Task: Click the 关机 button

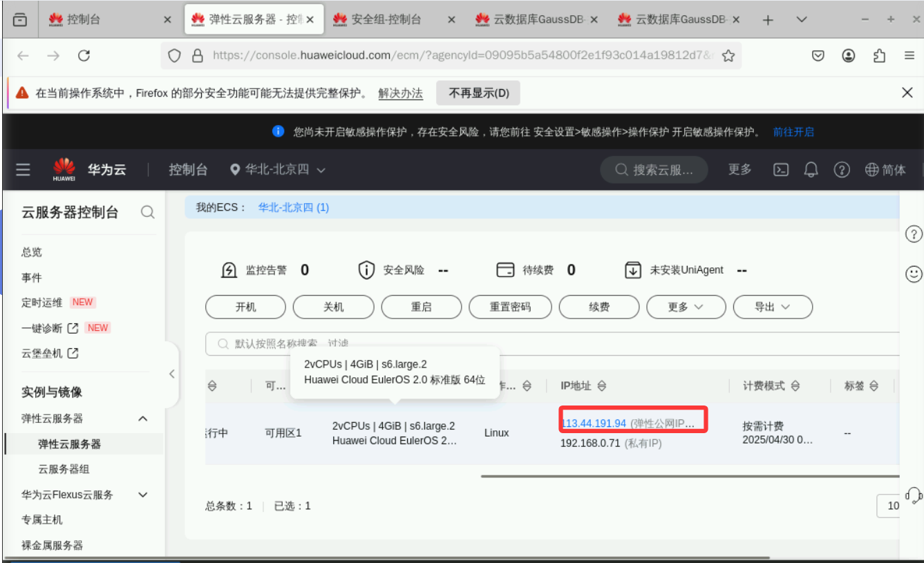Action: pos(334,307)
